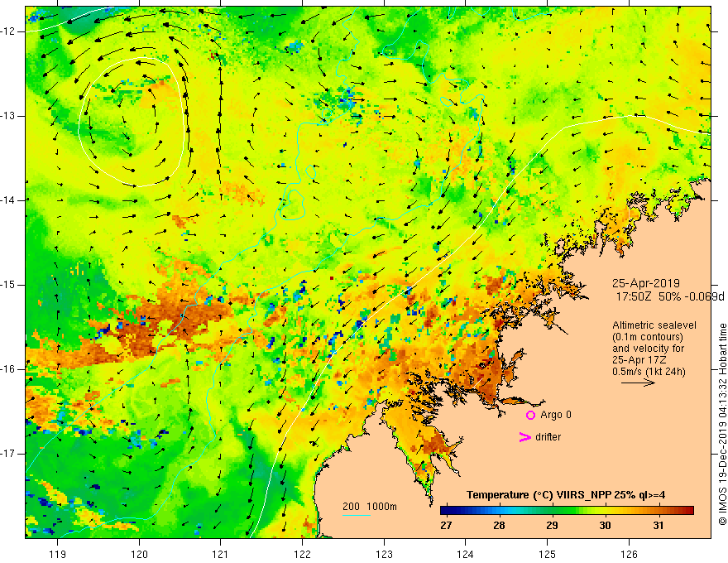728x563 pixels.
Task: Click the (0.1m contours) text
Action: click(x=648, y=337)
